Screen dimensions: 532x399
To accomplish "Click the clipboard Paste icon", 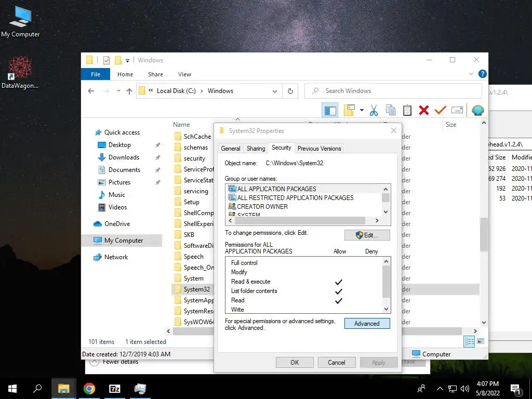I will point(407,110).
